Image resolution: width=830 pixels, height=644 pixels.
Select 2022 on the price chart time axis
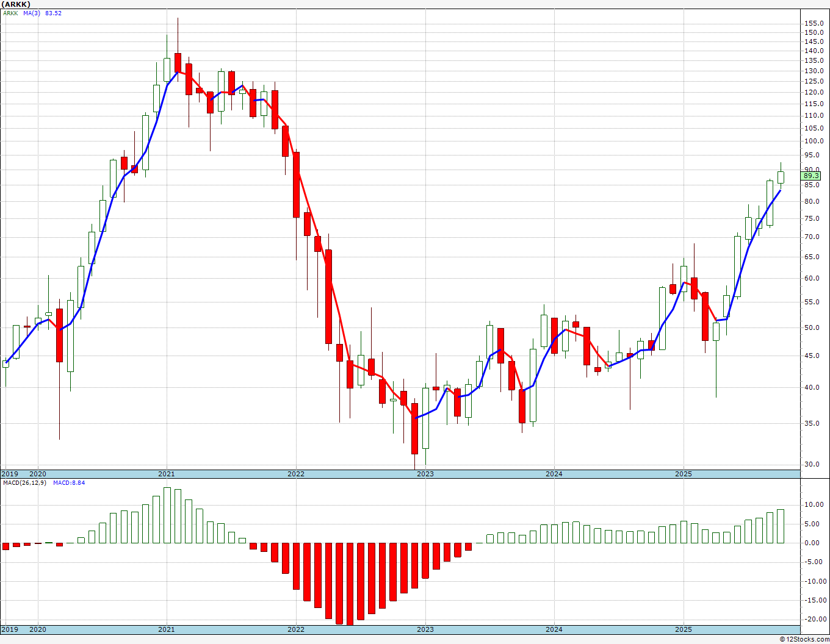[296, 474]
